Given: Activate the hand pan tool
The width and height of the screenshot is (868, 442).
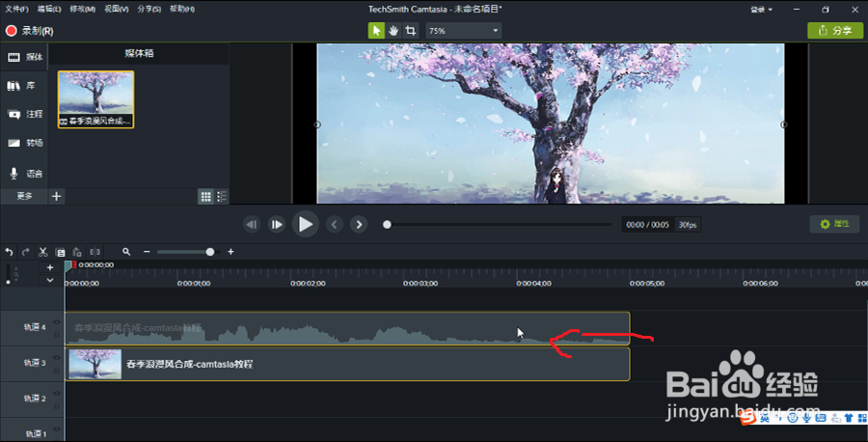Looking at the screenshot, I should 393,31.
